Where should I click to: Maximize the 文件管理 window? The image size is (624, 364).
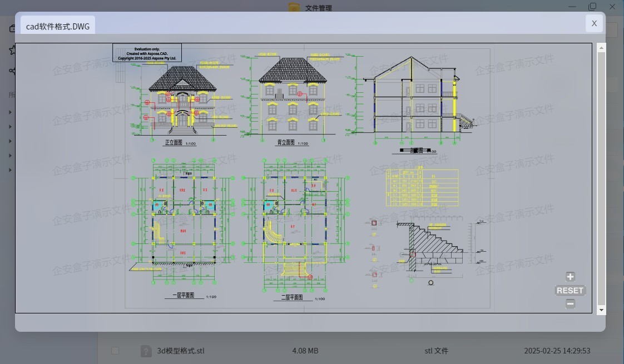click(592, 6)
